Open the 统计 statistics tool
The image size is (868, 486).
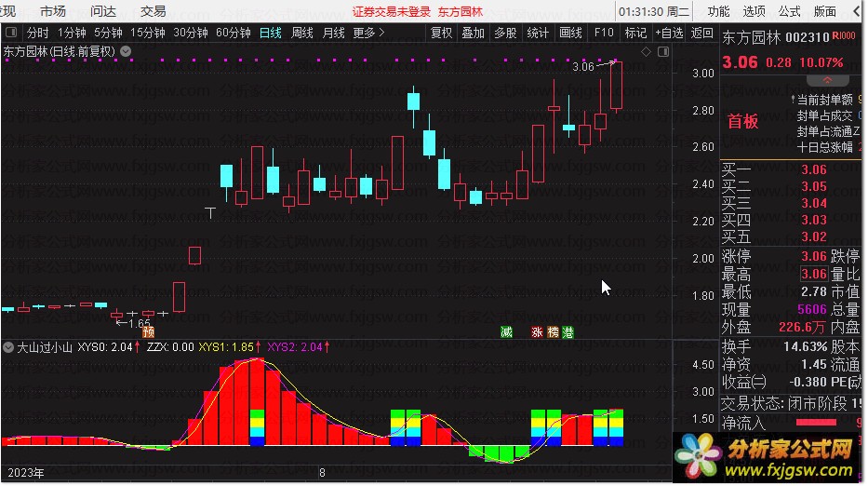coord(538,33)
